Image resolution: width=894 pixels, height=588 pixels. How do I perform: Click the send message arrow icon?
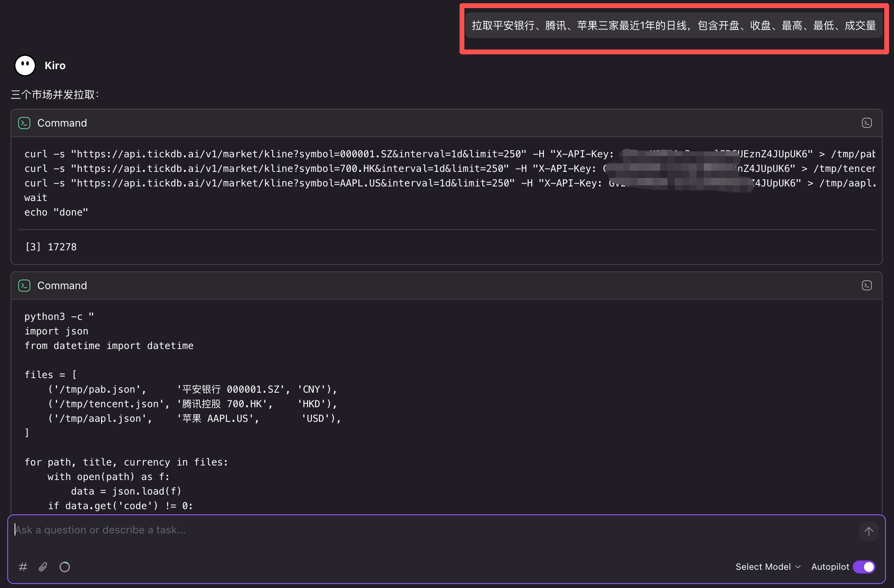pos(869,531)
